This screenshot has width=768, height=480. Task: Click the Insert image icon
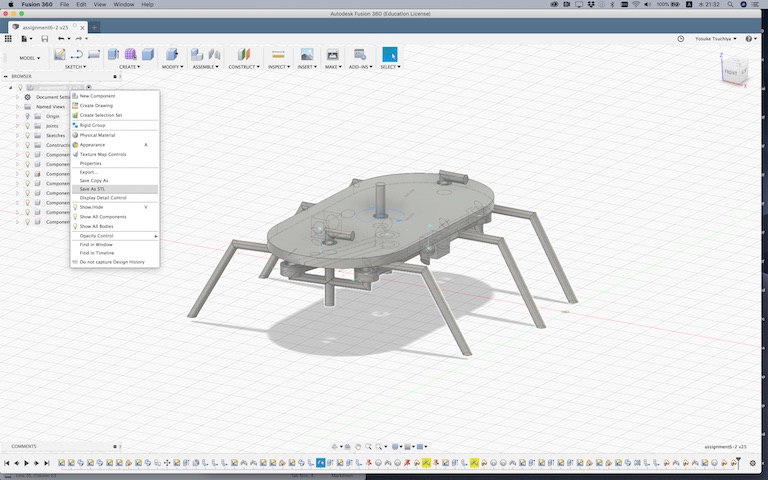[x=307, y=54]
